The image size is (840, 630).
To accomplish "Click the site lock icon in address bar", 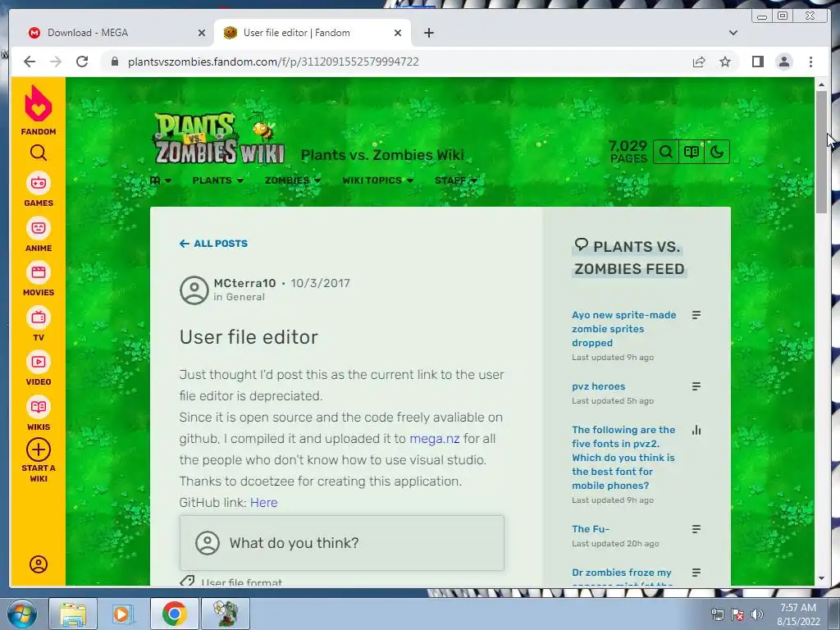I will (x=114, y=62).
